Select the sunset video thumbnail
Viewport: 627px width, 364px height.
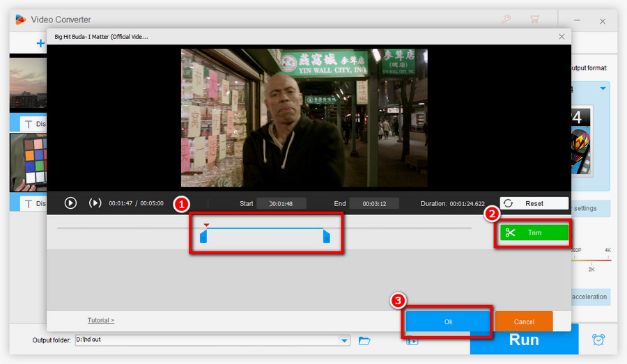point(28,83)
